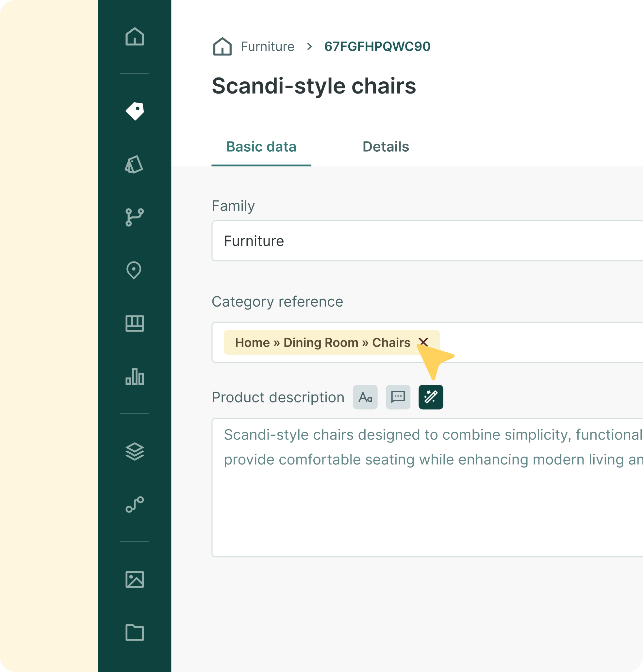Click the Aa text formatting button
643x672 pixels.
[x=365, y=397]
